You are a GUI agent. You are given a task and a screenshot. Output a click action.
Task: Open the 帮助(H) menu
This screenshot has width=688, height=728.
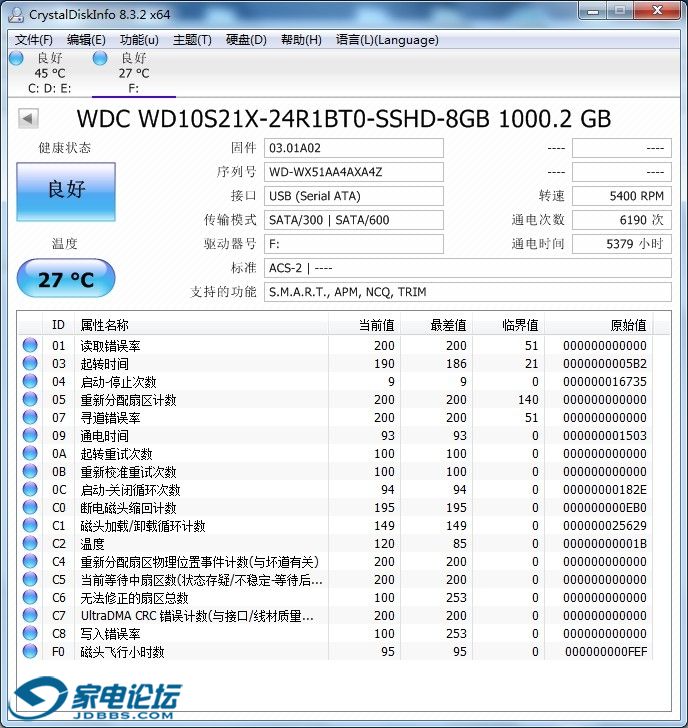coord(301,40)
